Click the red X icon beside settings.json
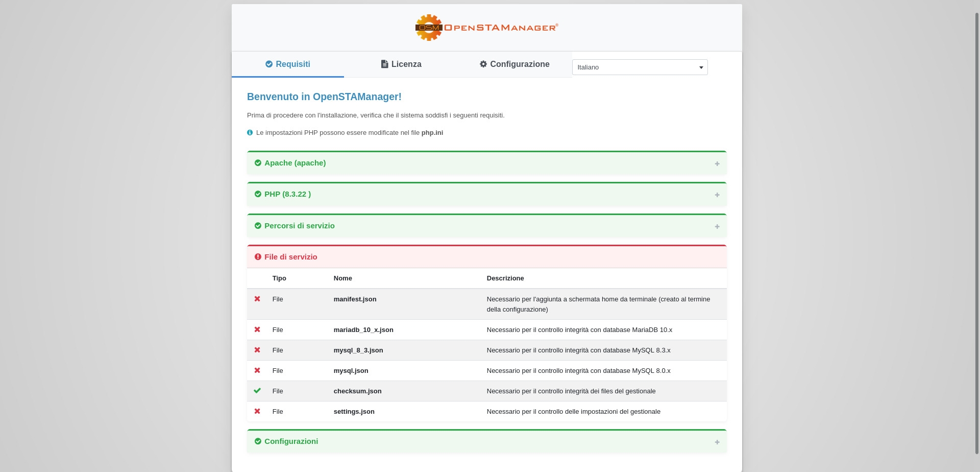This screenshot has width=980, height=472. (x=257, y=411)
